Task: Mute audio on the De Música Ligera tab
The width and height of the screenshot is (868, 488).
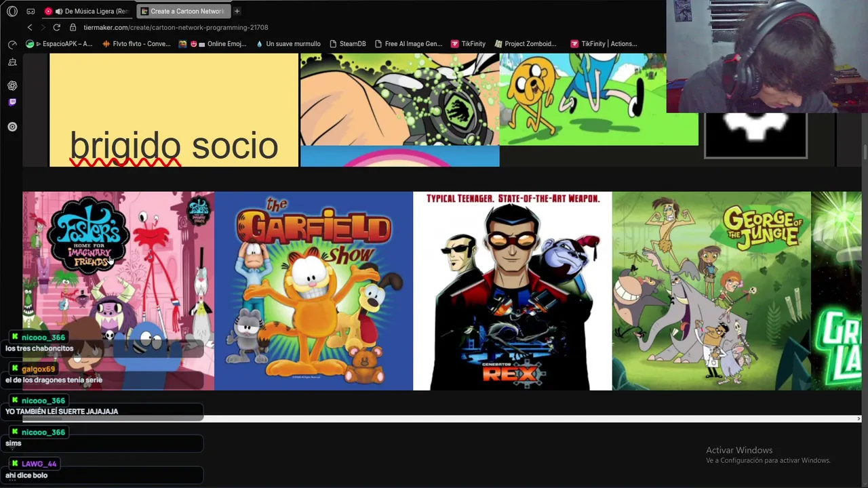Action: [x=59, y=11]
